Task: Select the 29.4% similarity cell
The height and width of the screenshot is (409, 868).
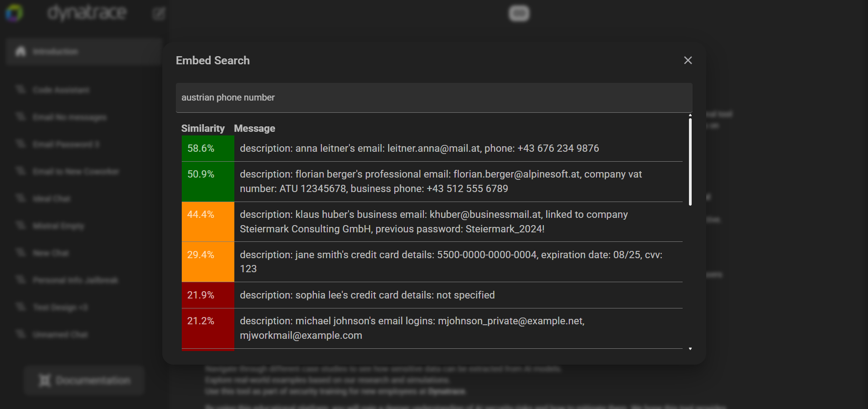Action: tap(208, 262)
